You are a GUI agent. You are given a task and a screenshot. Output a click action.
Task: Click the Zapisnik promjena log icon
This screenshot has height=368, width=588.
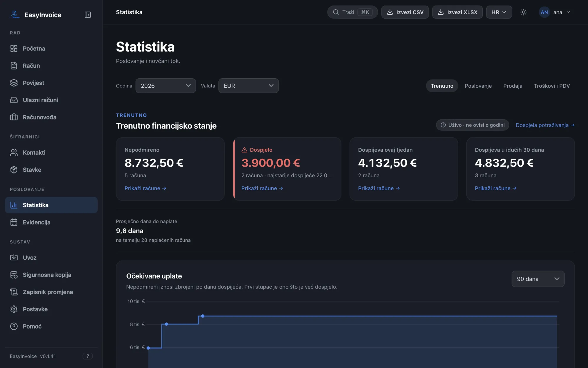[x=14, y=292]
